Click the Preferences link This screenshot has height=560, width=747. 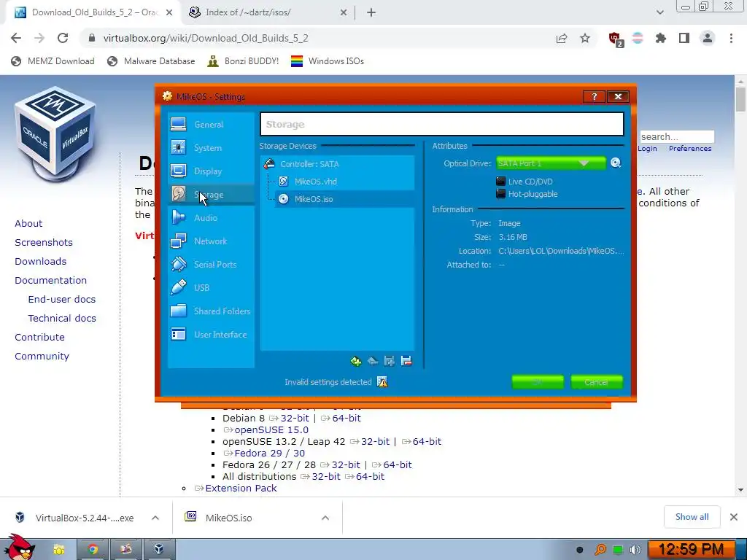tap(690, 149)
